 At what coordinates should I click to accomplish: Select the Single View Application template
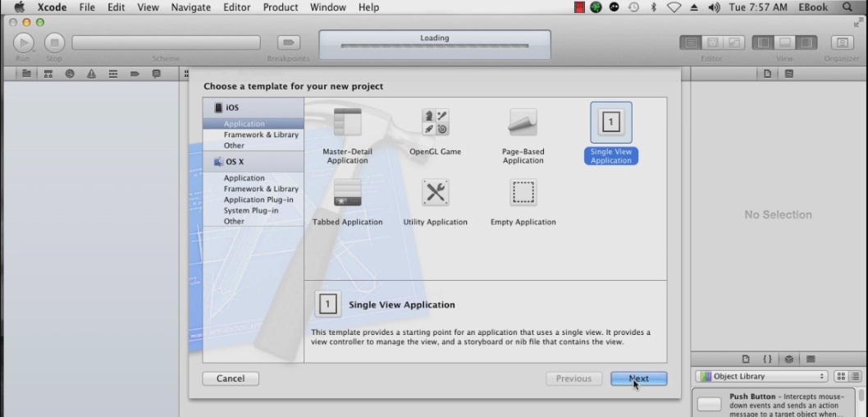click(x=611, y=134)
